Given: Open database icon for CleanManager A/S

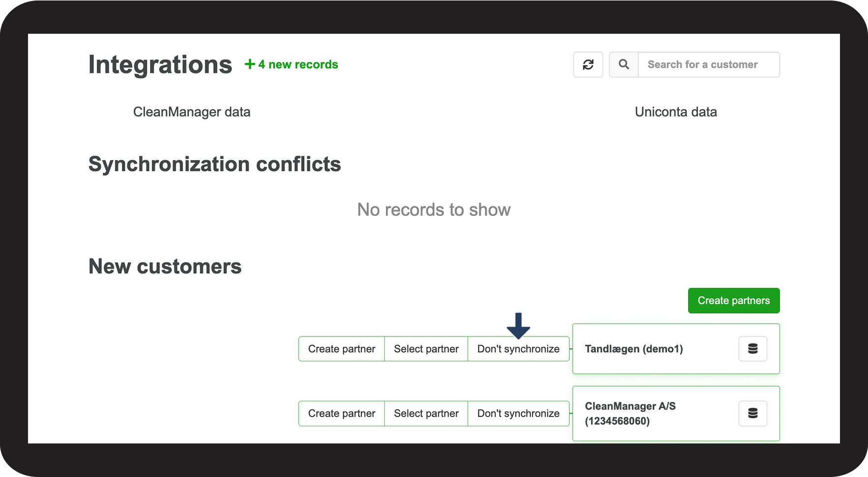Looking at the screenshot, I should pos(753,413).
